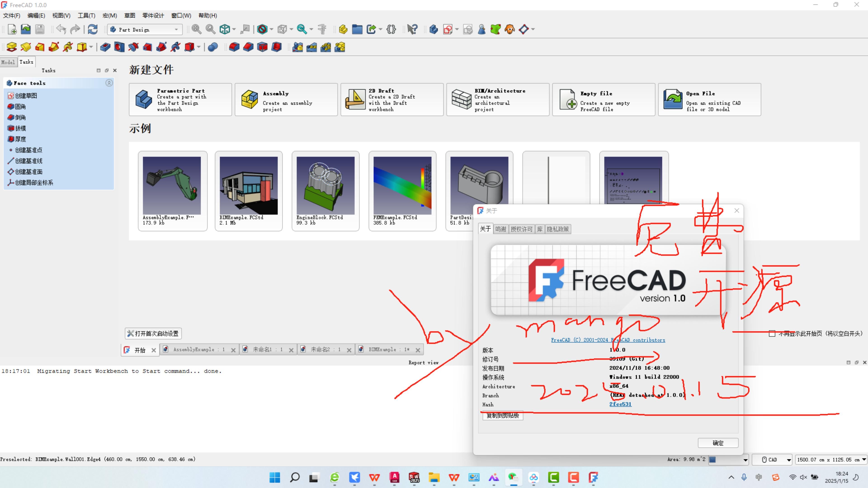Switch to the AssemblyExample document tab
Viewport: 868px width, 488px height.
(x=199, y=350)
